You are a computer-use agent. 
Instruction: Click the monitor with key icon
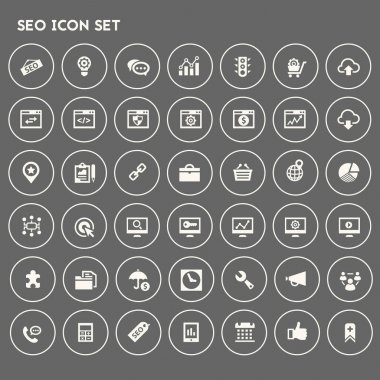pos(190,227)
